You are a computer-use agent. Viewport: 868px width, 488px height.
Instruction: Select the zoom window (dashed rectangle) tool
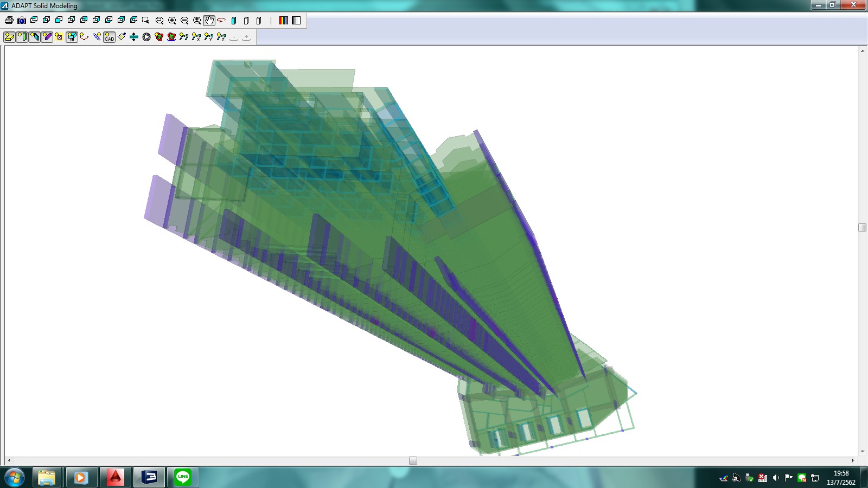(146, 21)
